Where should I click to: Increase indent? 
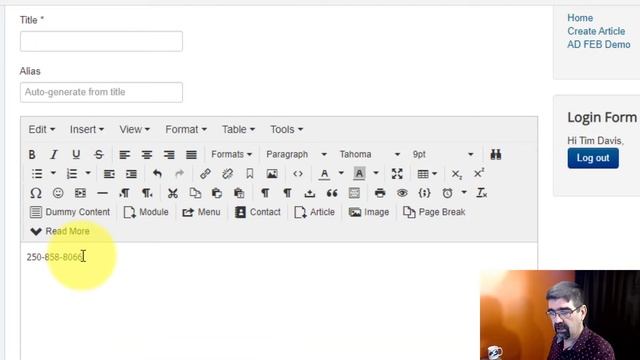pos(131,174)
